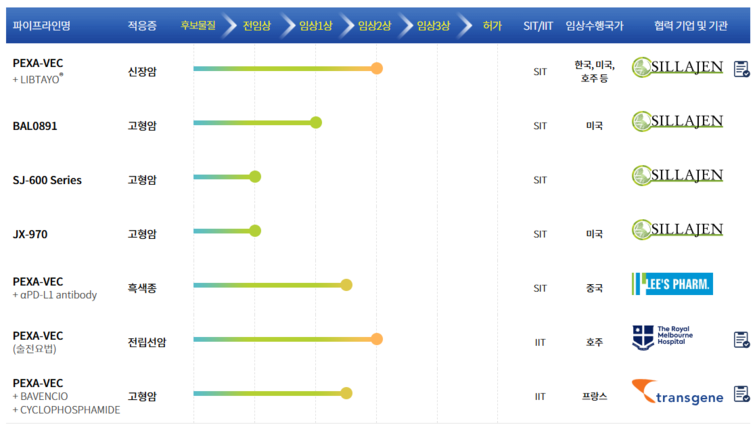Click the SillaJen logo in the BAL0891 row

point(677,122)
